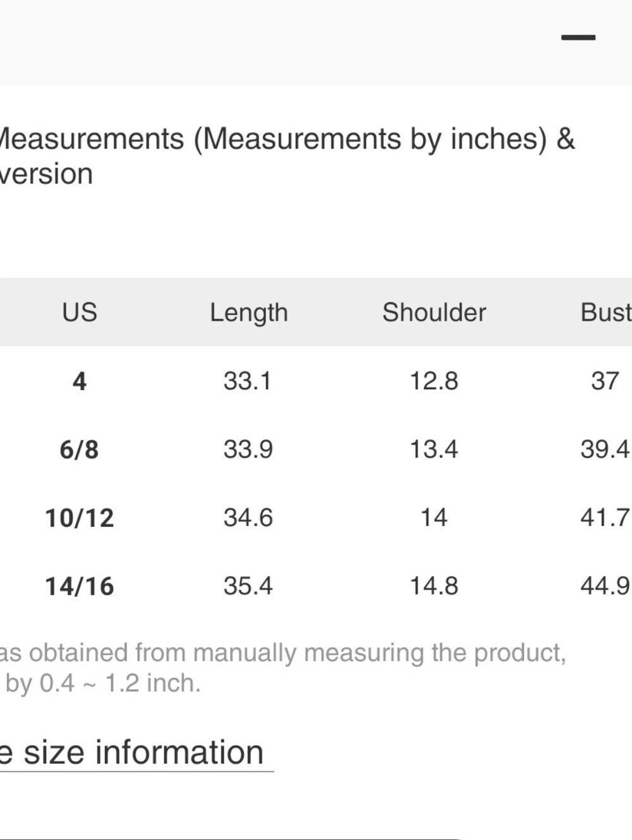Click the manually measuring disclaimer text

pos(283,667)
